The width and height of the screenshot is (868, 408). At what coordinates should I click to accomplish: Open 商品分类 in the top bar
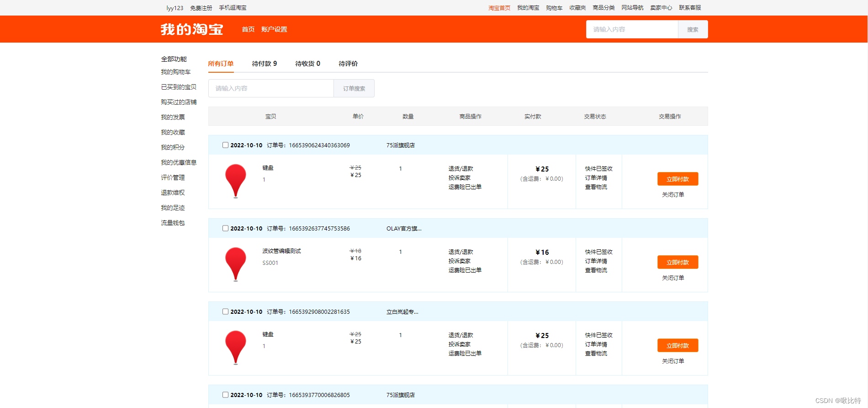coord(603,8)
